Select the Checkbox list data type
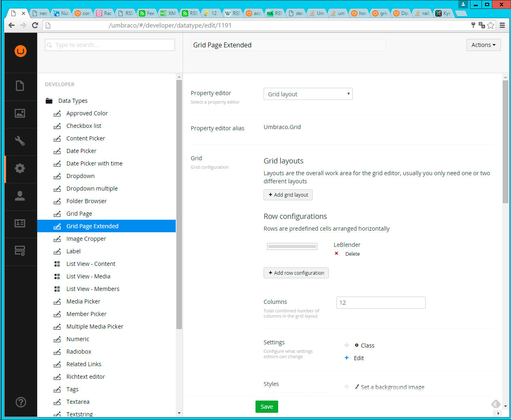 click(x=83, y=126)
